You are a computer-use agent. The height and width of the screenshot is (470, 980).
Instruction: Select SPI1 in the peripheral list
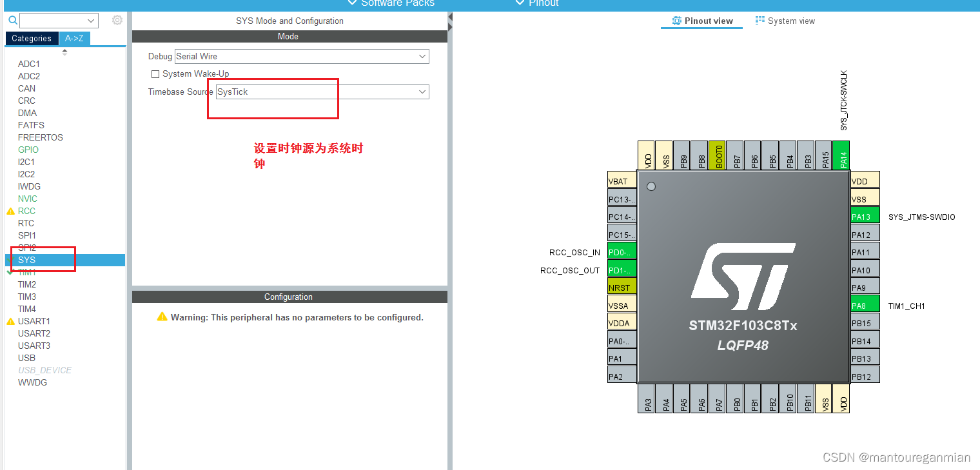pyautogui.click(x=27, y=235)
